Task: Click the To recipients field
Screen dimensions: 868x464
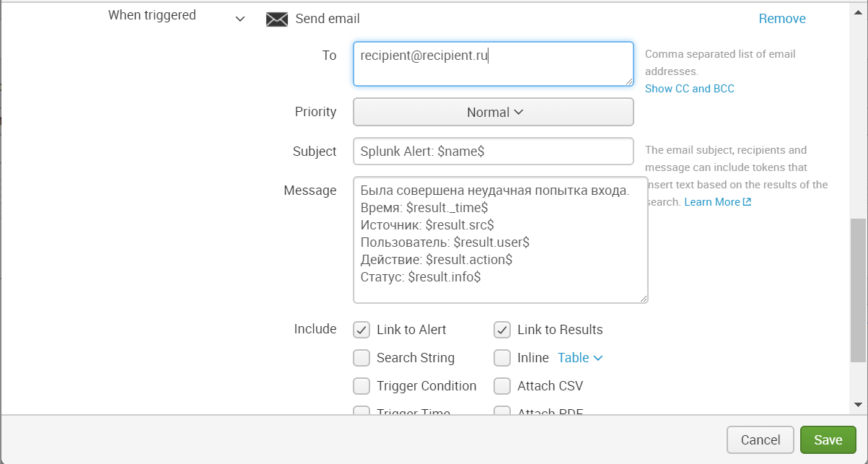Action: click(x=494, y=64)
